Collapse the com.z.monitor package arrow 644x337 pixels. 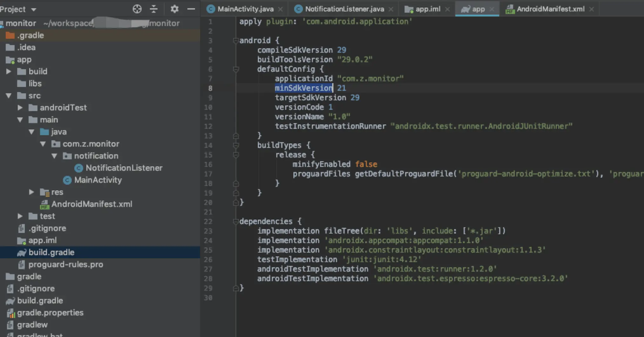coord(43,144)
